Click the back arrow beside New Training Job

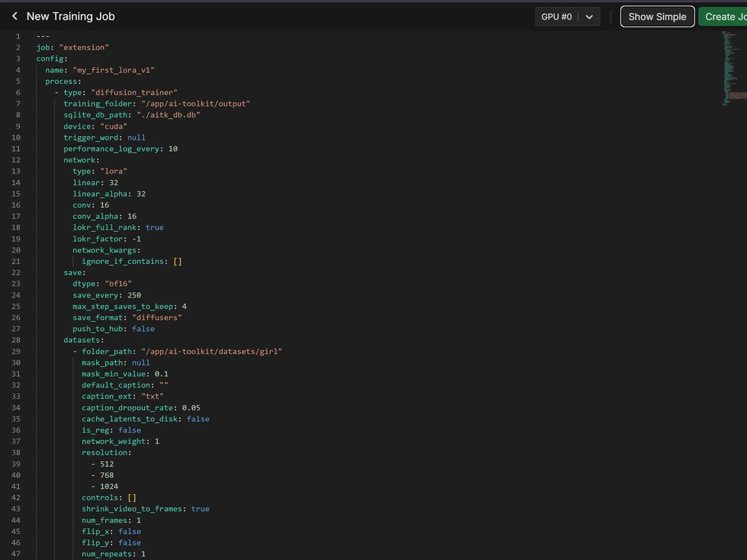[x=14, y=16]
